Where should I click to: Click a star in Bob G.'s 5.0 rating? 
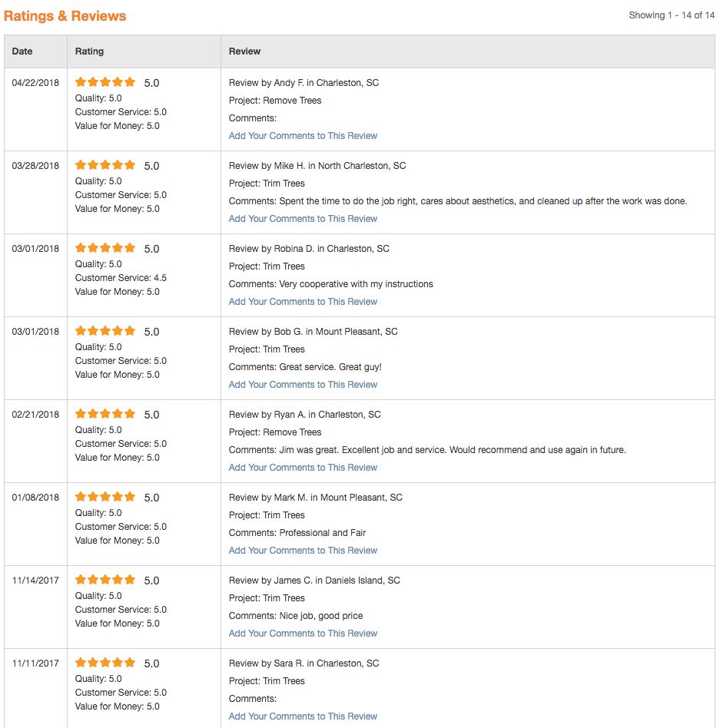pos(105,330)
